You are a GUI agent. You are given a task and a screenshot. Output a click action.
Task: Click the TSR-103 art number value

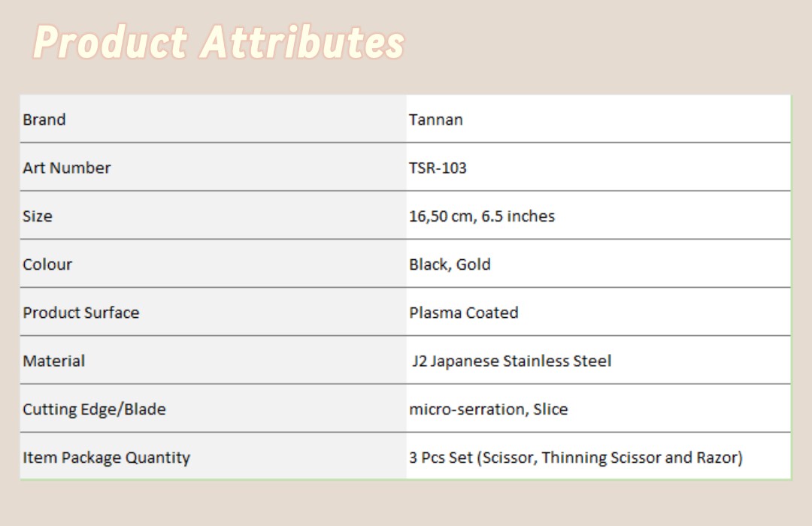438,168
